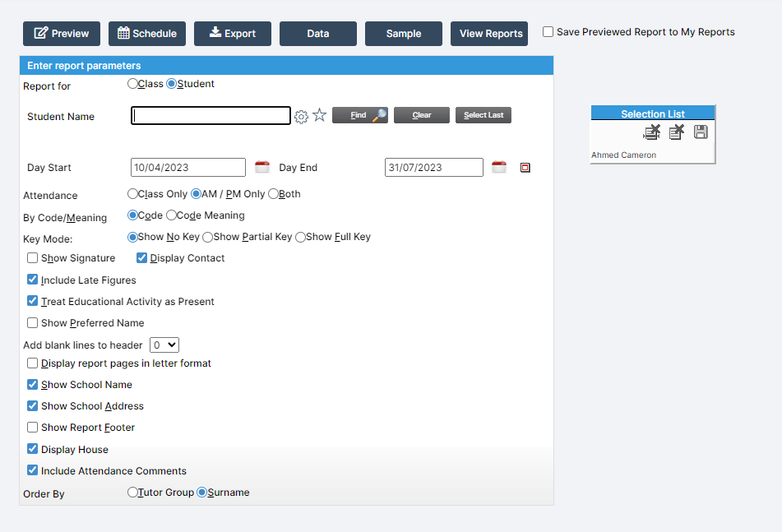
Task: Choose Class Only attendance
Action: (132, 193)
